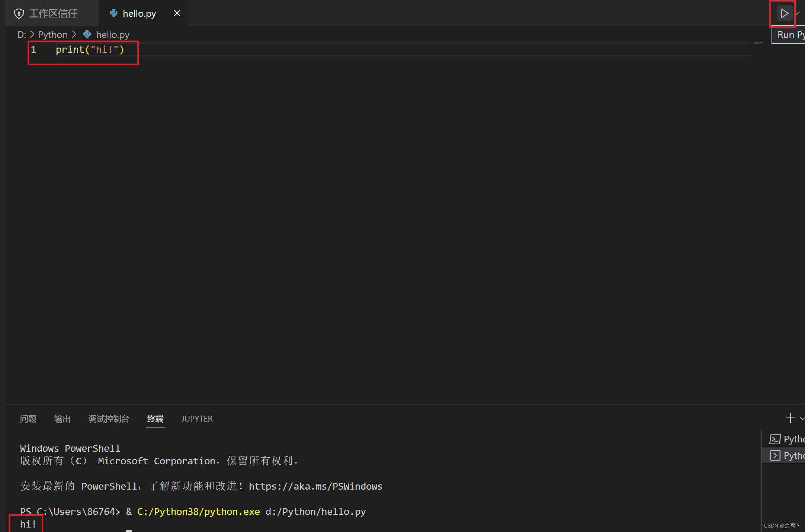Click the Windows PowerShell header text

(70, 448)
